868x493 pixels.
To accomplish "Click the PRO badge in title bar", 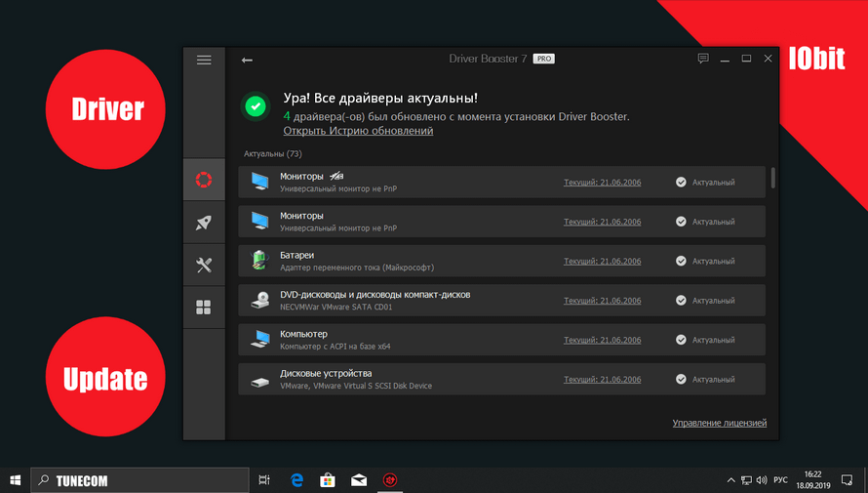I will pos(543,59).
